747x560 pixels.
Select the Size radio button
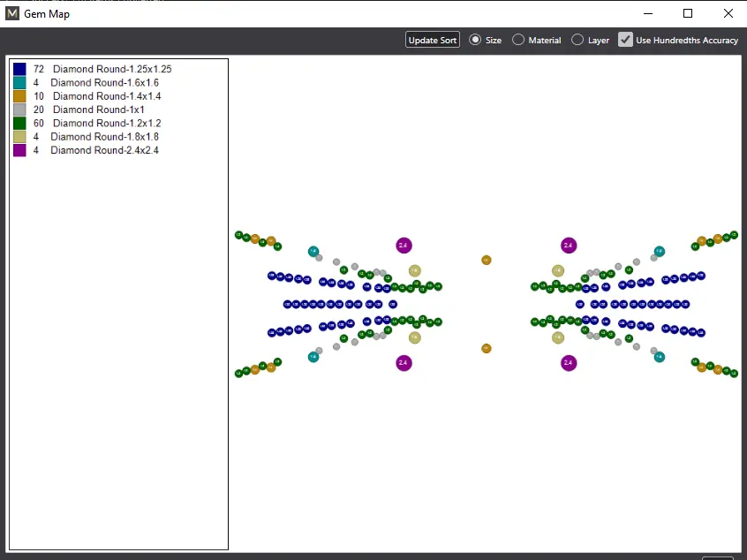point(476,40)
